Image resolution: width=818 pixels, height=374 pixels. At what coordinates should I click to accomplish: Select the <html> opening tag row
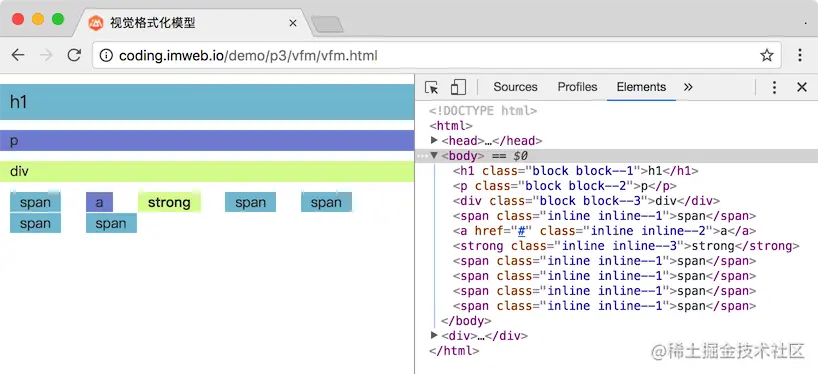point(451,126)
